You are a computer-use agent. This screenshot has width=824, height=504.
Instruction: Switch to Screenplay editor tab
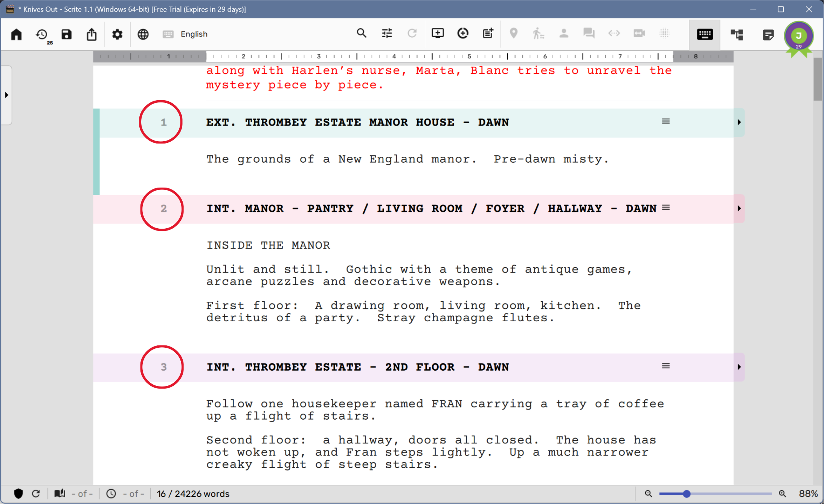click(x=705, y=35)
